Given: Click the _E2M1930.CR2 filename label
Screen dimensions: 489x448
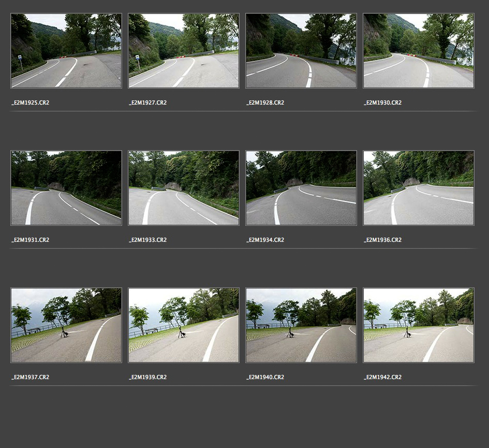Looking at the screenshot, I should point(383,103).
